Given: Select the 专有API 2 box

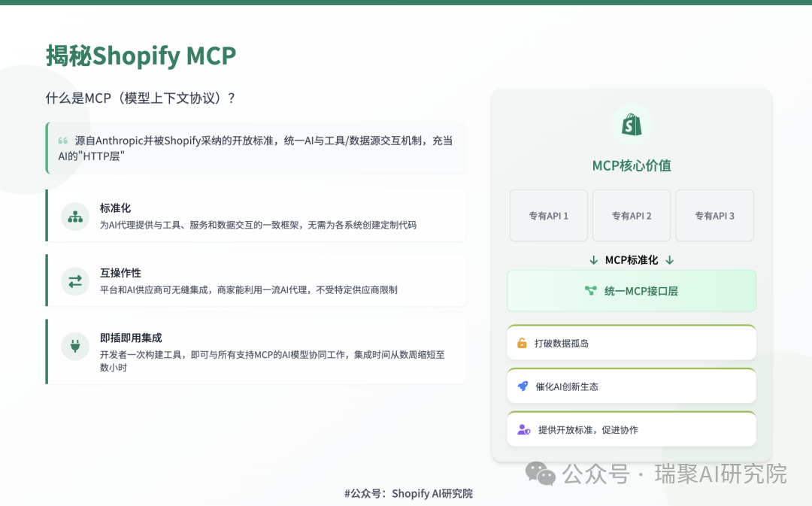Looking at the screenshot, I should 632,216.
